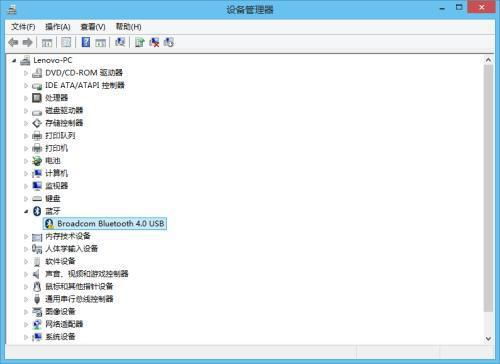Click the Disable device toolbar icon
500x364 pixels.
pos(169,42)
